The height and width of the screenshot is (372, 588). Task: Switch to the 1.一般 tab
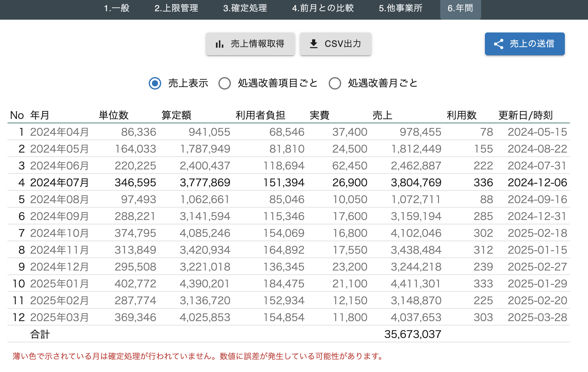tap(117, 8)
